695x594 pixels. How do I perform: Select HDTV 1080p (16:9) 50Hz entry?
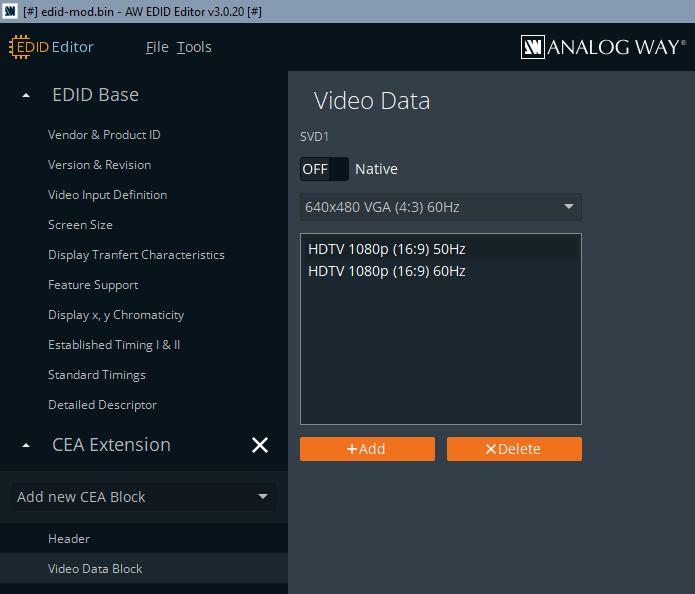(x=387, y=248)
